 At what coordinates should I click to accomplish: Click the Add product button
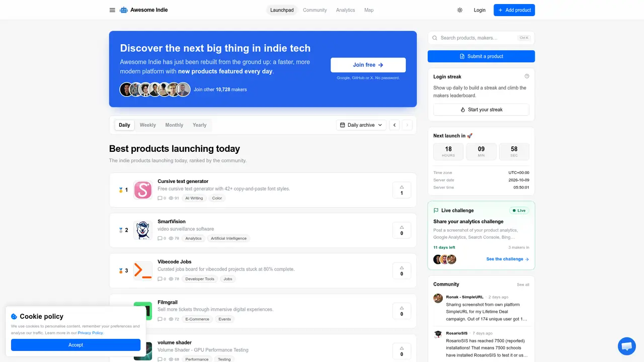pyautogui.click(x=514, y=10)
